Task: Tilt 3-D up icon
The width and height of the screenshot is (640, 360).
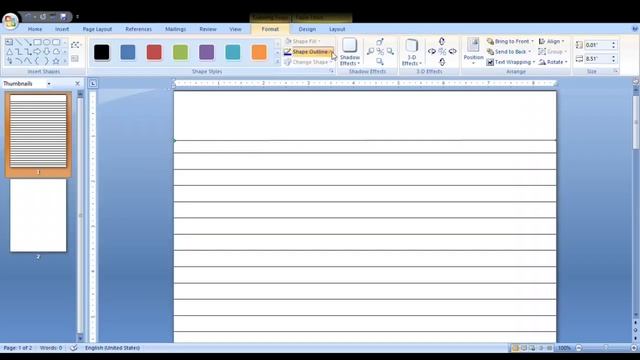Action: (x=442, y=41)
